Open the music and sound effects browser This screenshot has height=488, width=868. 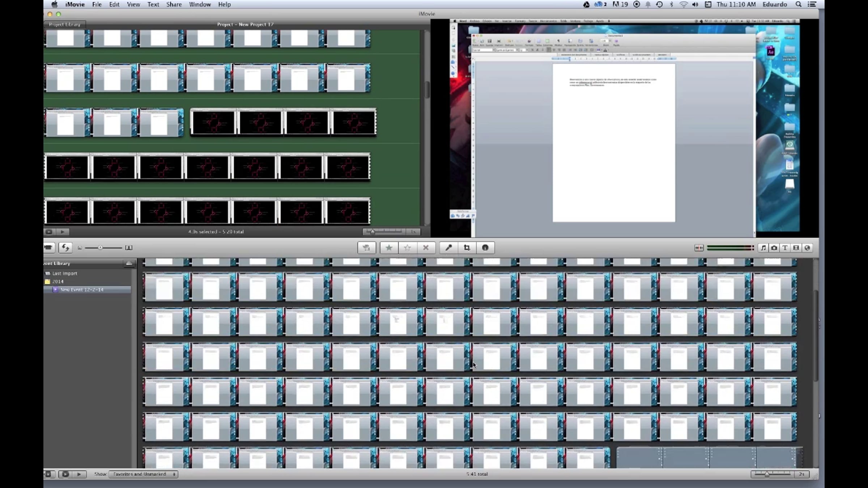tap(763, 248)
